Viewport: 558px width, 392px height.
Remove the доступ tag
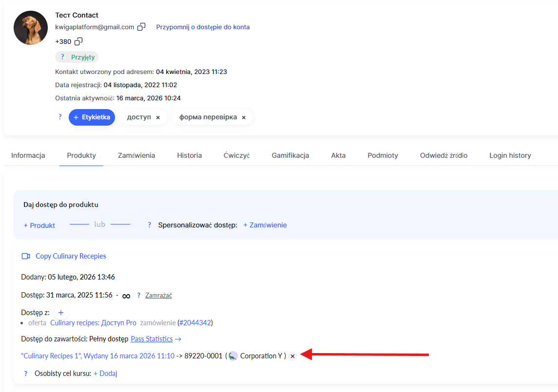[158, 117]
